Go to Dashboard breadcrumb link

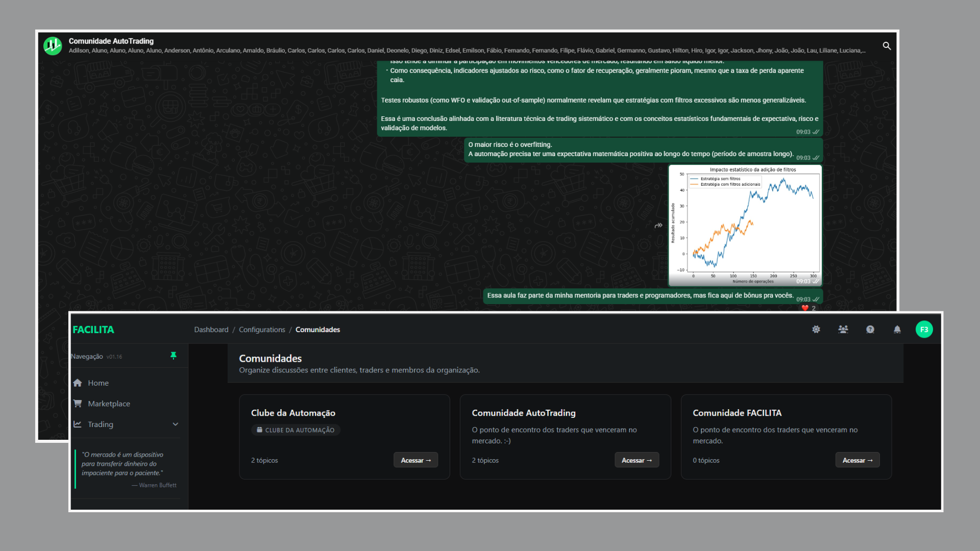click(x=211, y=330)
